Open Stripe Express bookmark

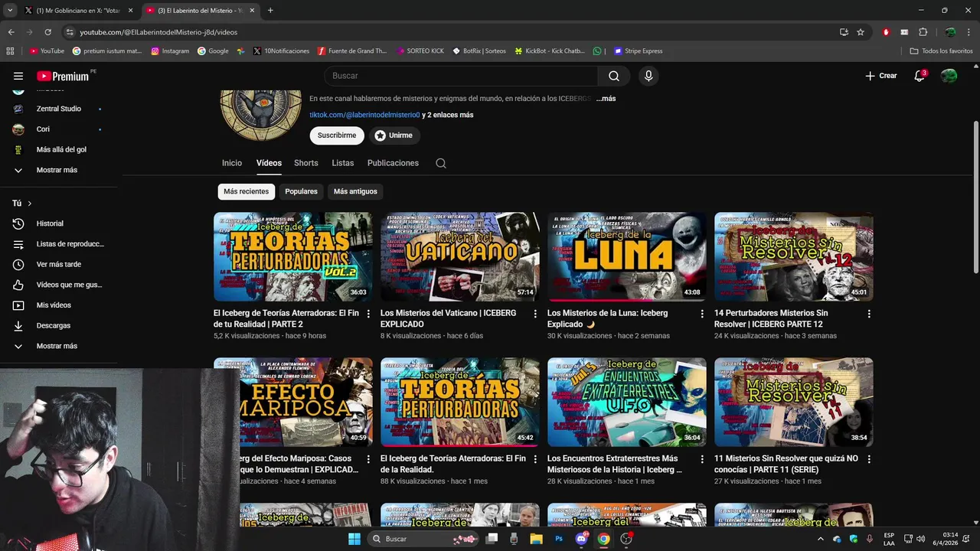click(x=638, y=51)
